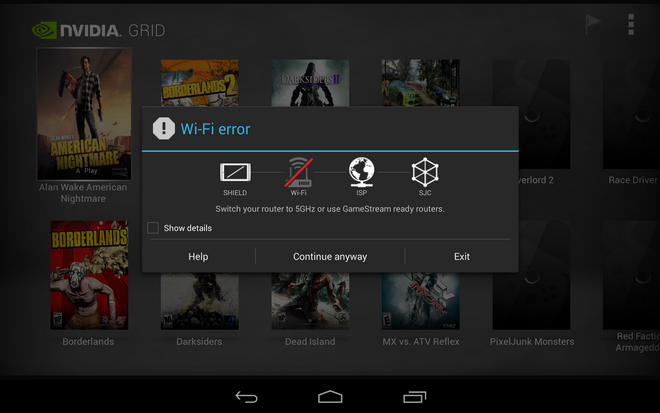Tap the Android back navigation button
Image resolution: width=660 pixels, height=413 pixels.
pyautogui.click(x=246, y=397)
